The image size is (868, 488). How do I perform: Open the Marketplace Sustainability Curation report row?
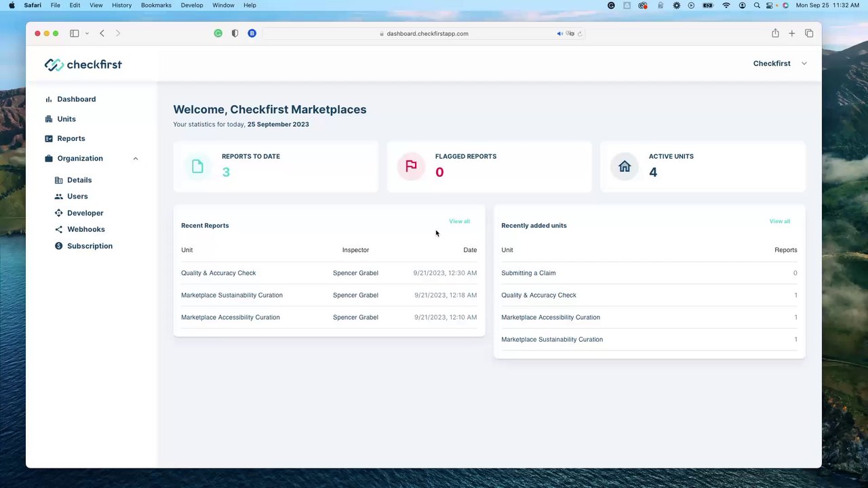coord(329,295)
